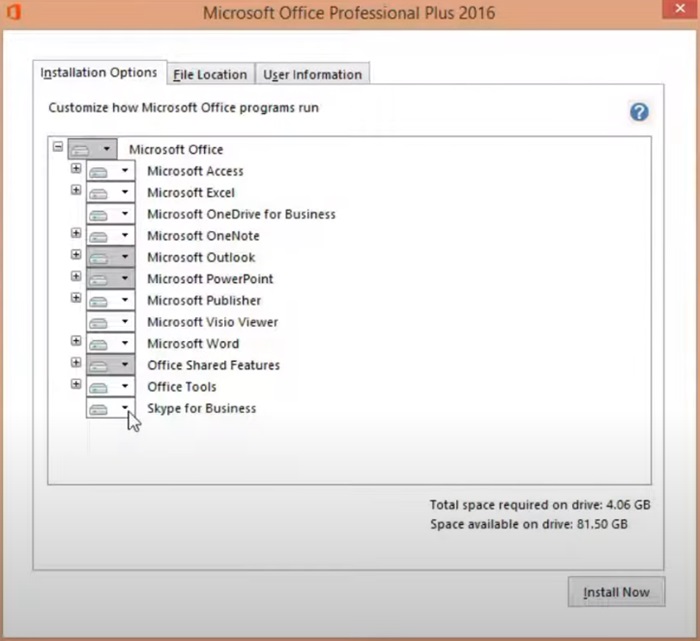Select the Microsoft Visio Viewer label
The image size is (700, 641).
point(212,322)
